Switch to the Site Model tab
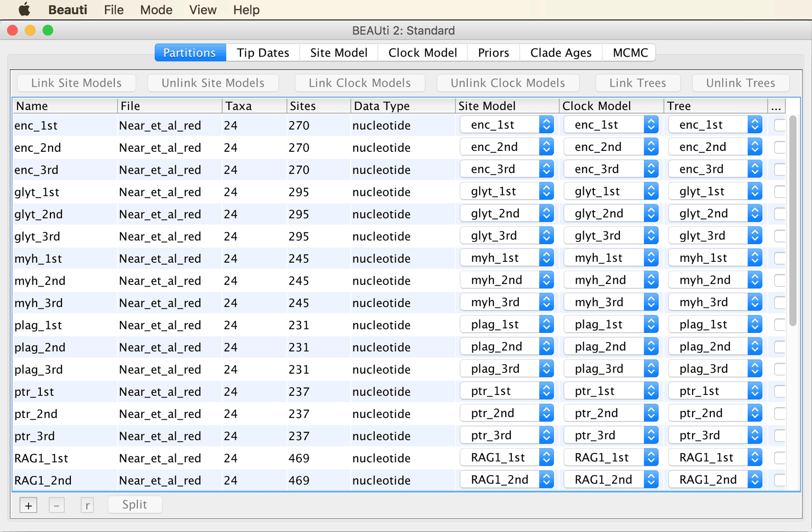Image resolution: width=812 pixels, height=532 pixels. point(339,53)
